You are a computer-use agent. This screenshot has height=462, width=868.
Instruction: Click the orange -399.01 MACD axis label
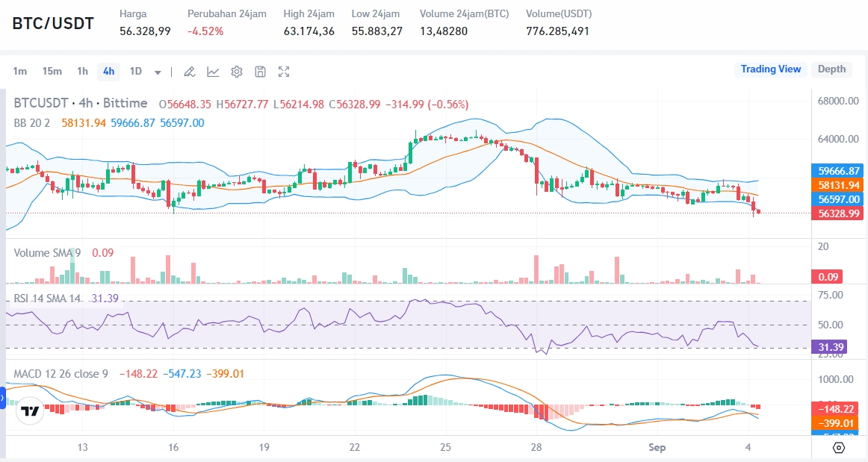pyautogui.click(x=835, y=423)
